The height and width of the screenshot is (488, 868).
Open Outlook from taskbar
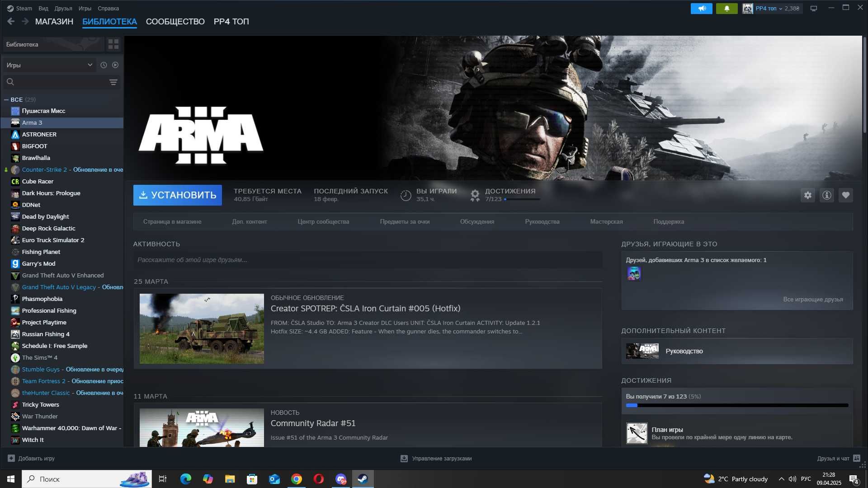point(274,479)
